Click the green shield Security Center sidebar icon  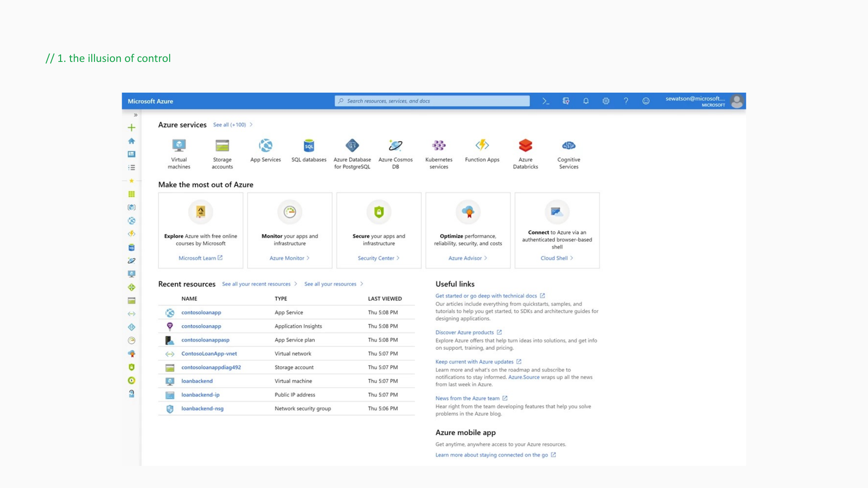click(x=132, y=367)
